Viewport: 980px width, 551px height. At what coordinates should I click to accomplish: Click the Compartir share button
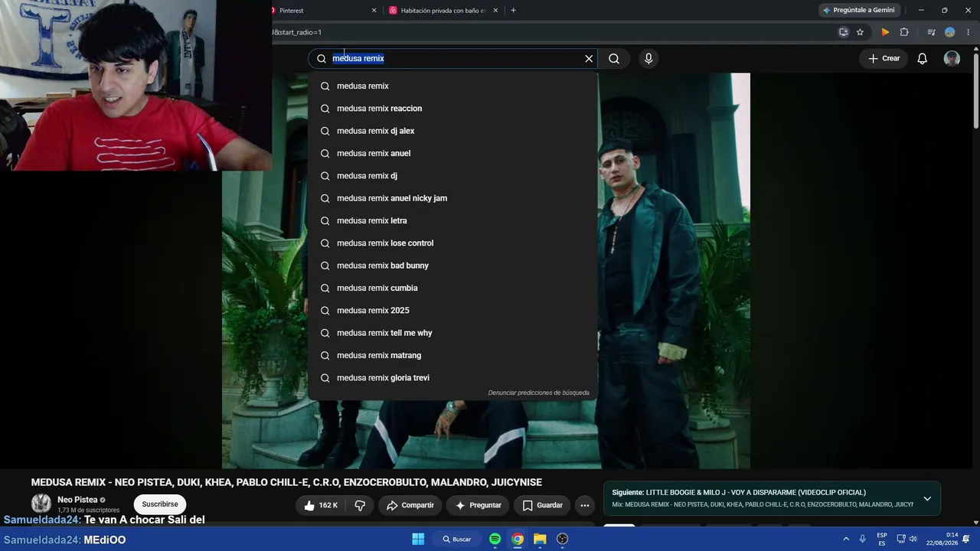tap(410, 505)
